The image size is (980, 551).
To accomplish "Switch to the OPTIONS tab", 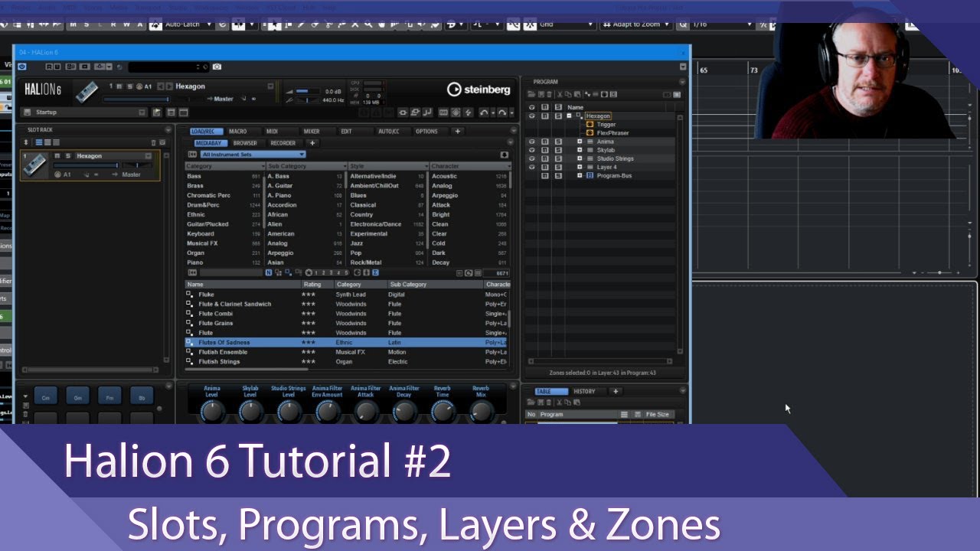I will pyautogui.click(x=426, y=132).
